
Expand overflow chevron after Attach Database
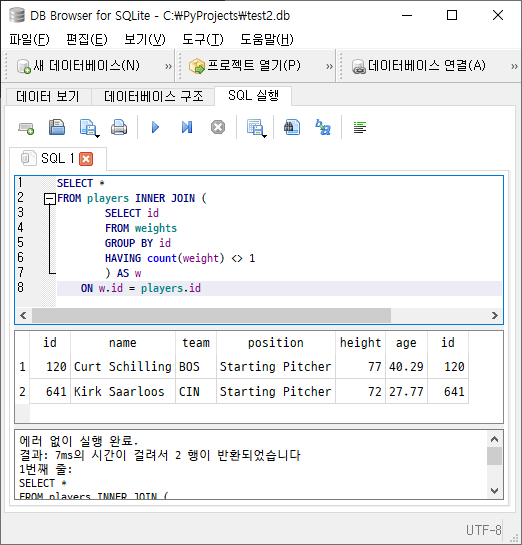[514, 66]
